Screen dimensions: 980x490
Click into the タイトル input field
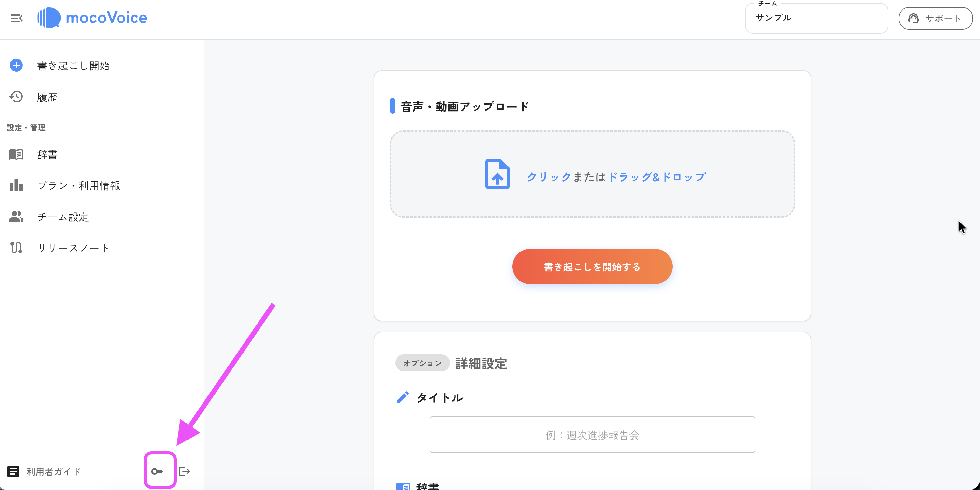(x=592, y=435)
